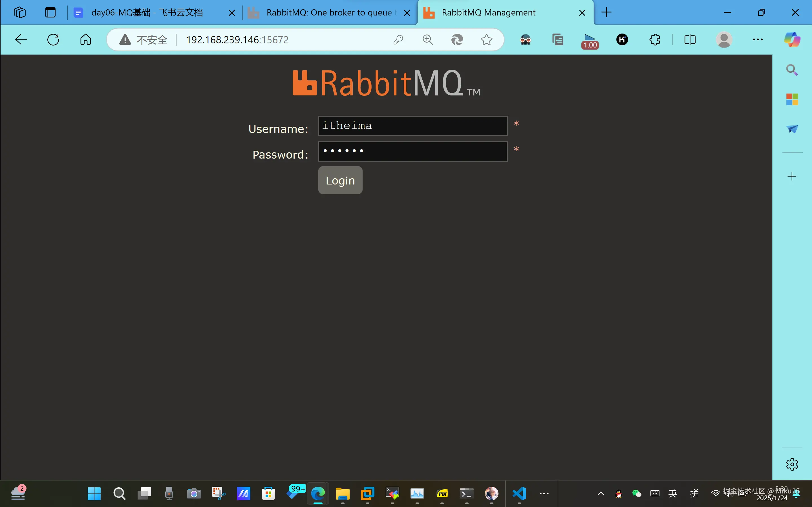
Task: Open the Extensions puzzle icon
Action: coord(654,39)
